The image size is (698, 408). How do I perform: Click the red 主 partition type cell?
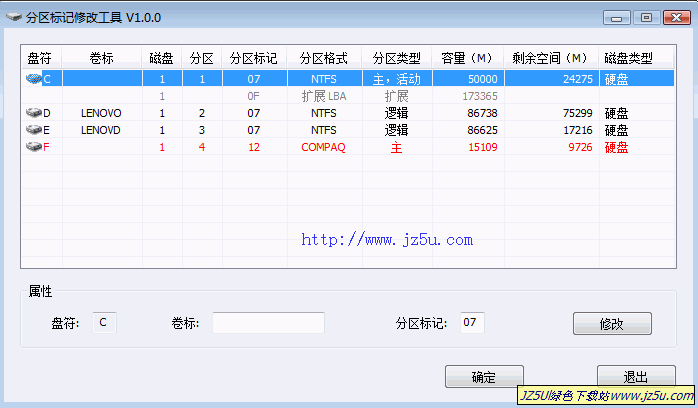click(x=396, y=147)
